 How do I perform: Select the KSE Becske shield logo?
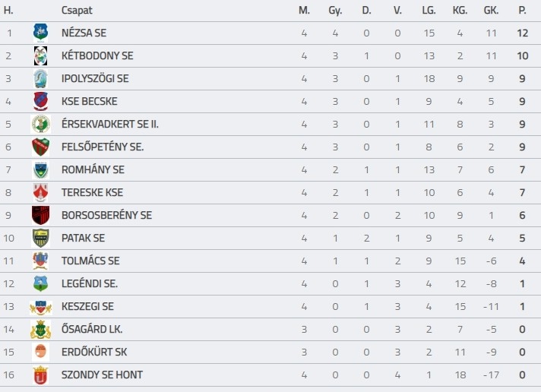tap(41, 102)
